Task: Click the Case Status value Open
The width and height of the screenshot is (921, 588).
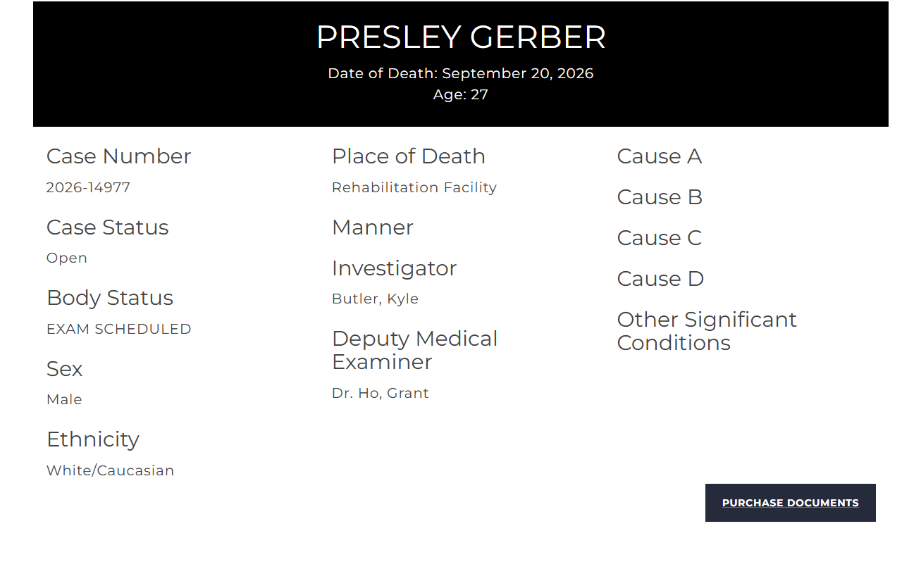Action: 67,258
